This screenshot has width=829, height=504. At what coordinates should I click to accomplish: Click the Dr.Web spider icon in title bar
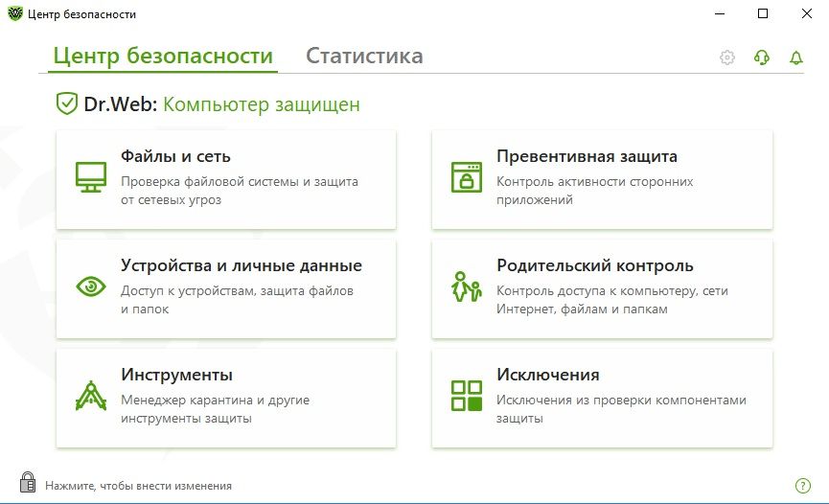coord(14,13)
